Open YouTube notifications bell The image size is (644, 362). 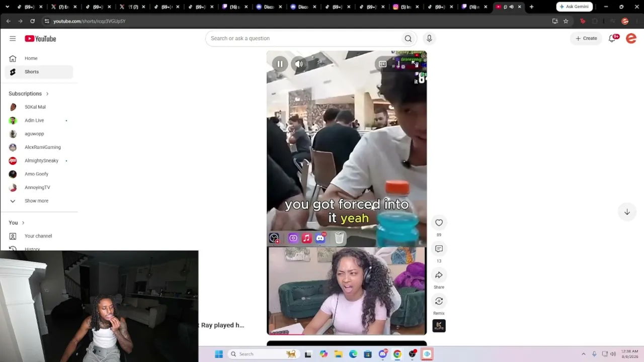point(612,38)
